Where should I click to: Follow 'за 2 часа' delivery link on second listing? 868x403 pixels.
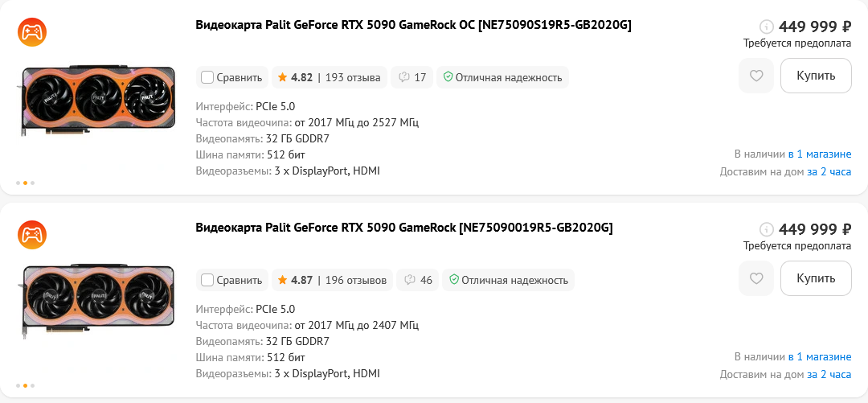point(829,375)
